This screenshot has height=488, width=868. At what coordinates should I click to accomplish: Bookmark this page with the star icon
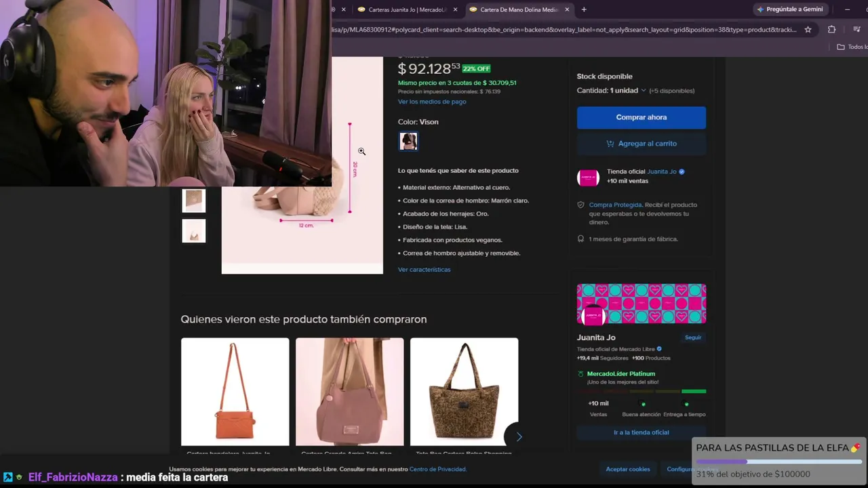(x=808, y=30)
